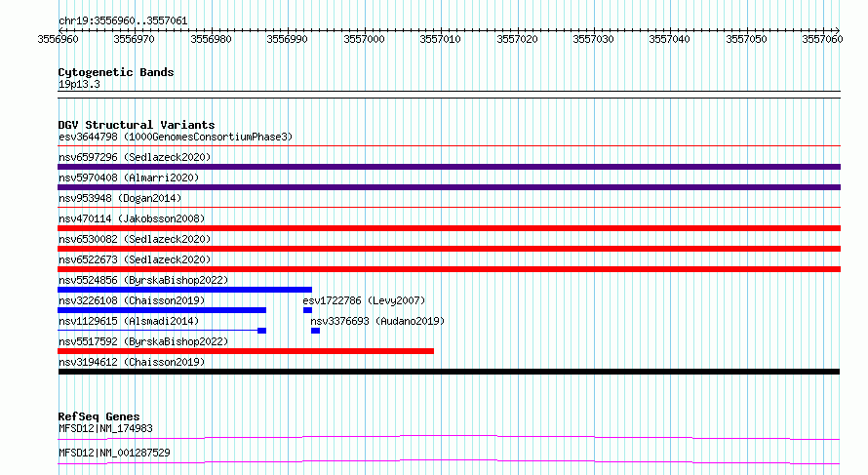Image resolution: width=868 pixels, height=475 pixels.
Task: Click the 3557010 ruler position label
Action: (440, 39)
